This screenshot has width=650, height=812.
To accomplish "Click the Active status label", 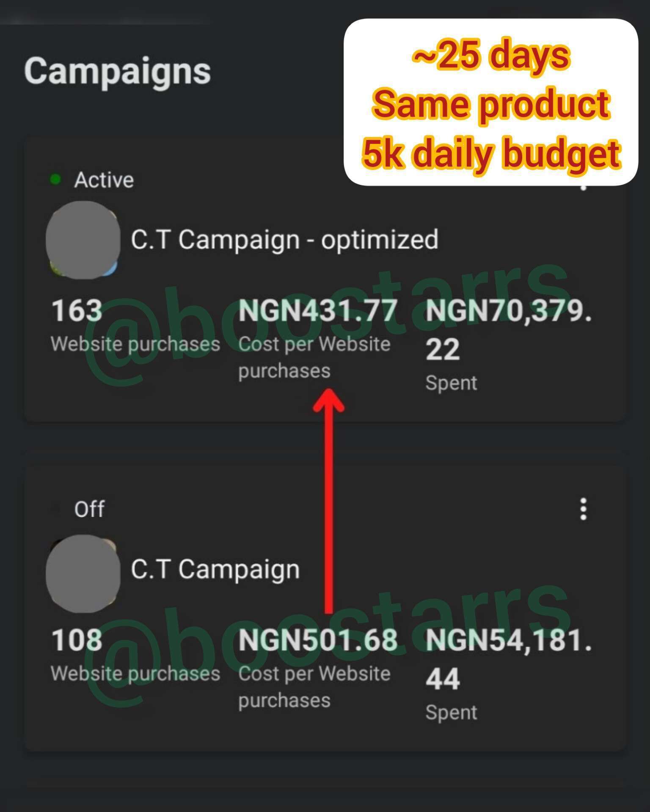I will click(104, 180).
